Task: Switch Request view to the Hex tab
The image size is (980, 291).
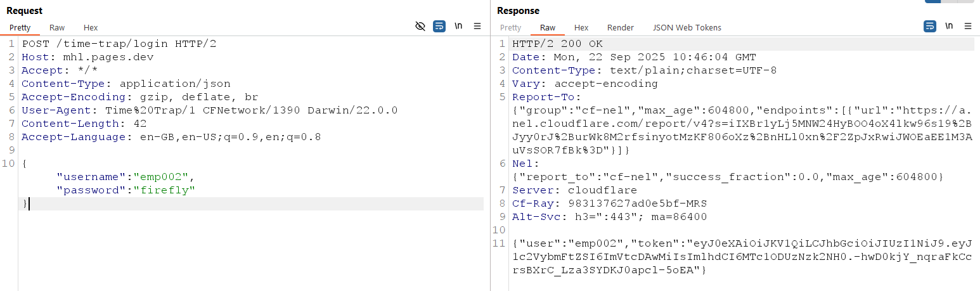Action: click(x=91, y=28)
